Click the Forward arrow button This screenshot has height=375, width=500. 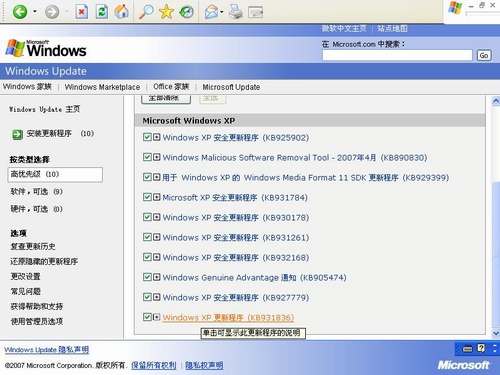(x=52, y=12)
